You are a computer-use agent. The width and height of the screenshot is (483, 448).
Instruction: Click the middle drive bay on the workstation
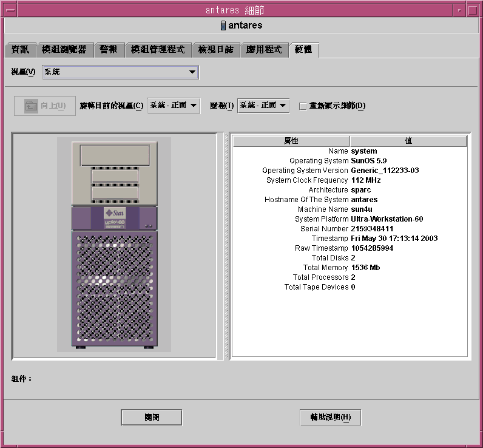[115, 176]
